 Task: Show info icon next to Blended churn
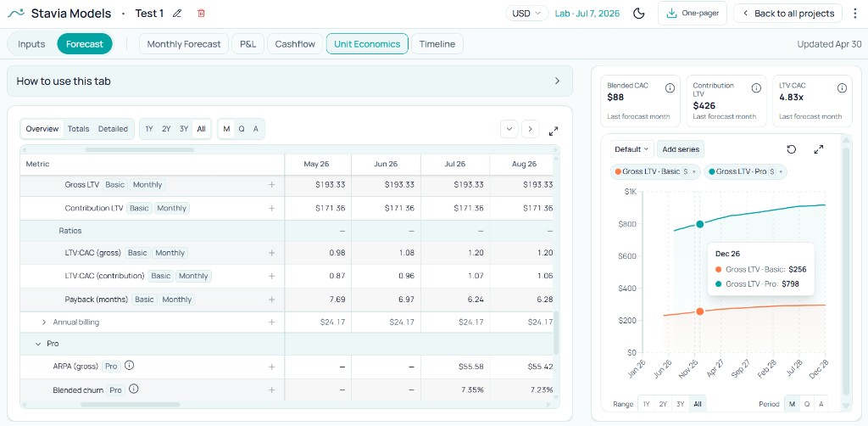click(x=133, y=390)
